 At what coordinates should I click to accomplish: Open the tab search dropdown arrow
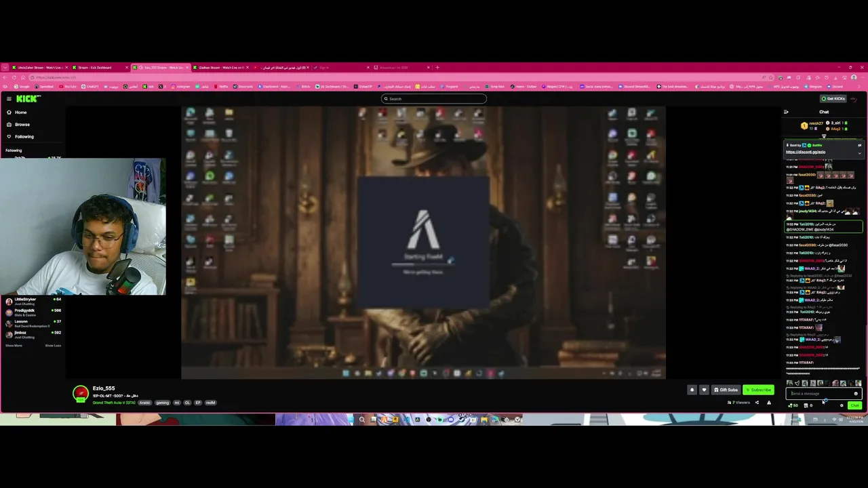point(5,67)
